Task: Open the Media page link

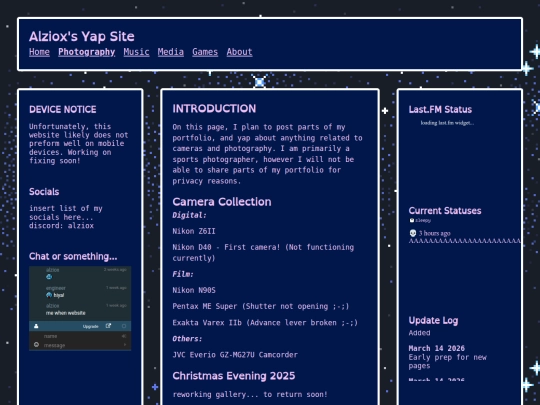Action: (170, 52)
